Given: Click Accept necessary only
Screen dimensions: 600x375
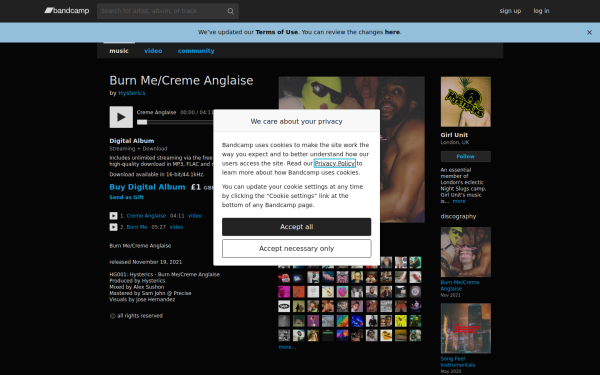Looking at the screenshot, I should tap(297, 249).
